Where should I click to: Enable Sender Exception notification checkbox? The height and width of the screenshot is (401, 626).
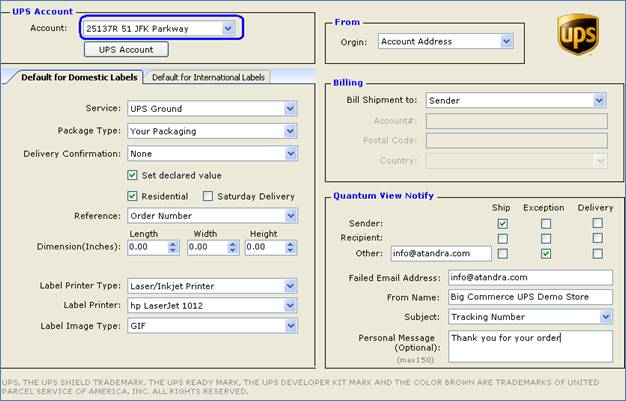click(546, 223)
